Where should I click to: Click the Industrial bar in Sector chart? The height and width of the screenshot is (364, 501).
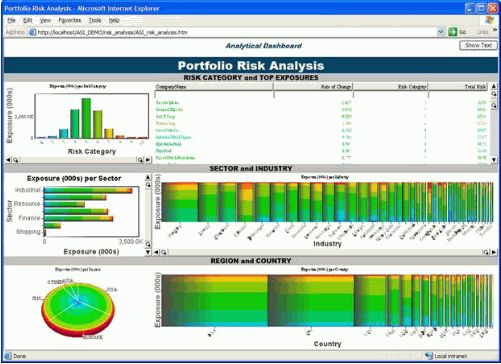coord(88,190)
